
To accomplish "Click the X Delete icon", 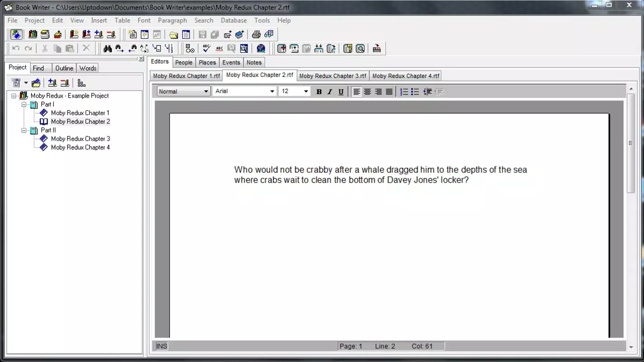I will 86,48.
